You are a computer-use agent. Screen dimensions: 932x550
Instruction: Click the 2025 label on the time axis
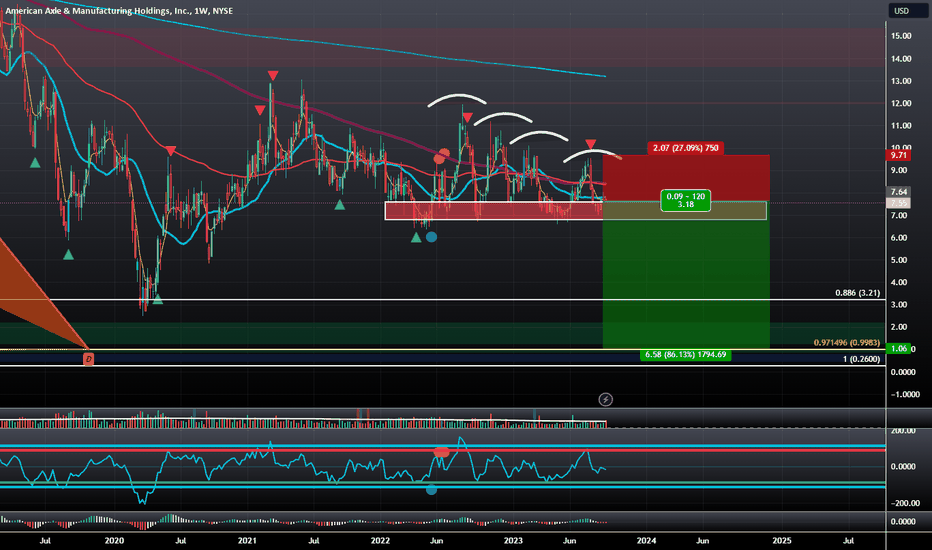click(x=782, y=540)
